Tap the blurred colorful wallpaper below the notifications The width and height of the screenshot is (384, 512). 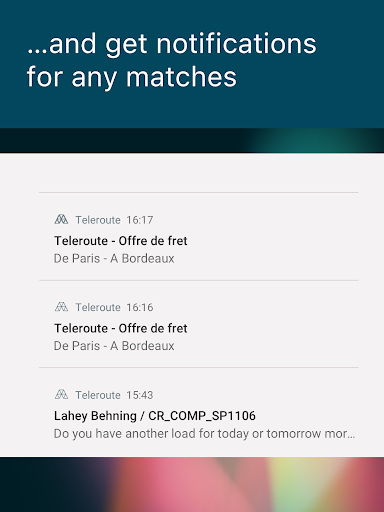point(192,484)
